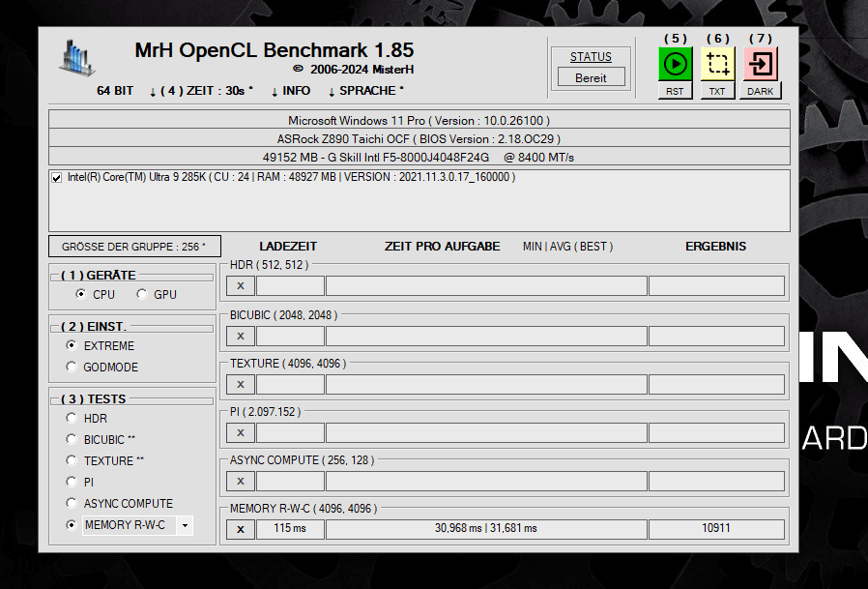Select the EXTREME setting radio button
868x589 pixels.
tap(71, 345)
